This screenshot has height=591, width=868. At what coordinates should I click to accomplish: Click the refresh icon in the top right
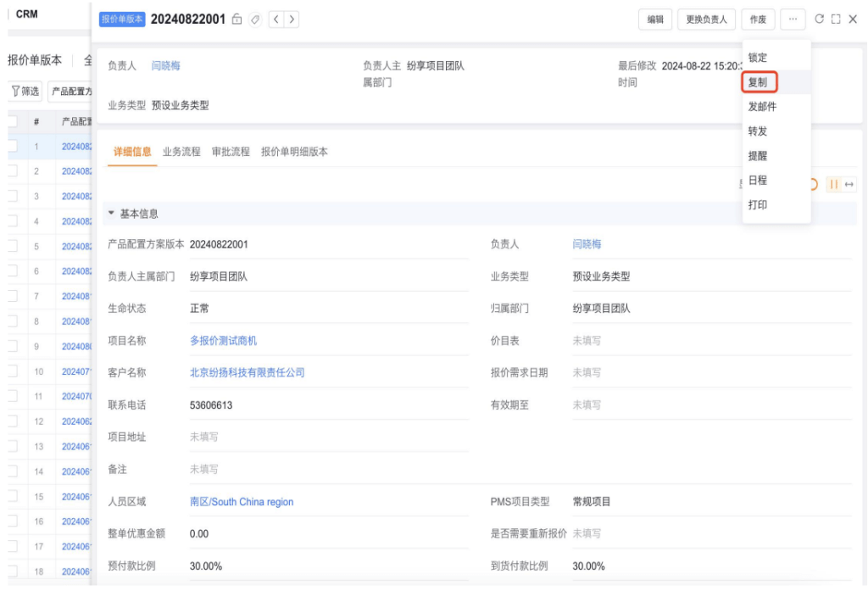click(x=819, y=19)
